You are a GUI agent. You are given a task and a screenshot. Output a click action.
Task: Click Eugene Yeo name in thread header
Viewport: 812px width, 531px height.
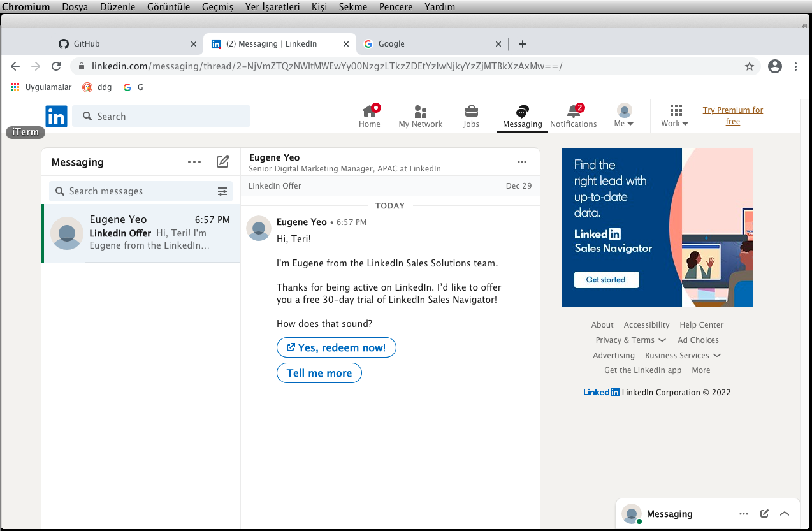click(275, 157)
